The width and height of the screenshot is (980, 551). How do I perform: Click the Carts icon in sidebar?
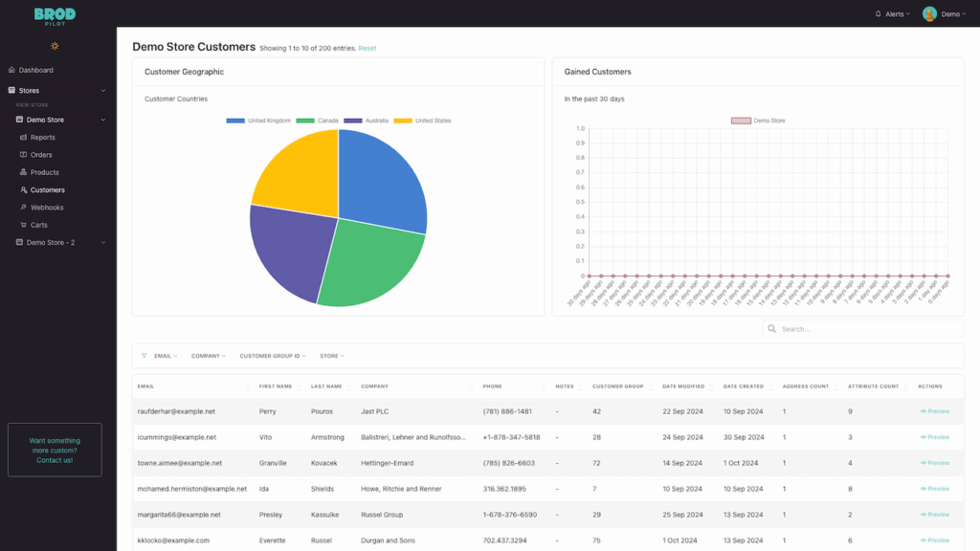[x=24, y=225]
